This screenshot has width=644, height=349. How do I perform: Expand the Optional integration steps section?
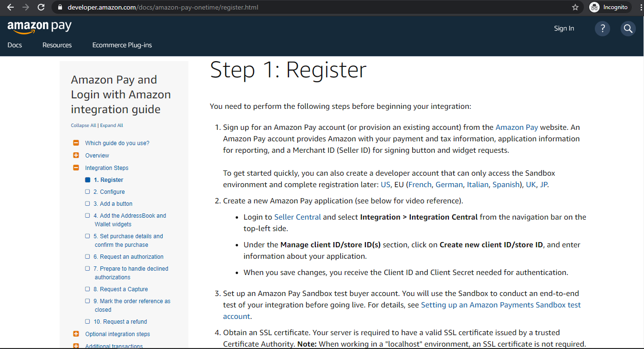point(76,334)
